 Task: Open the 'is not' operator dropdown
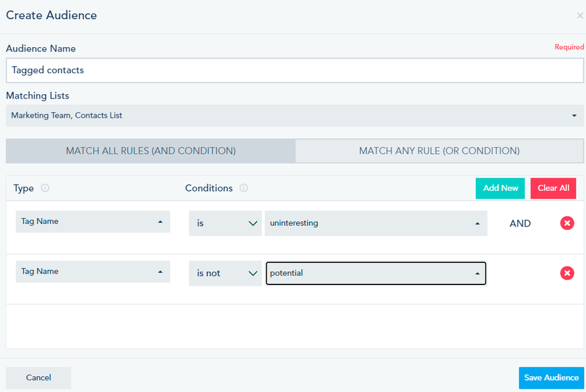[225, 273]
